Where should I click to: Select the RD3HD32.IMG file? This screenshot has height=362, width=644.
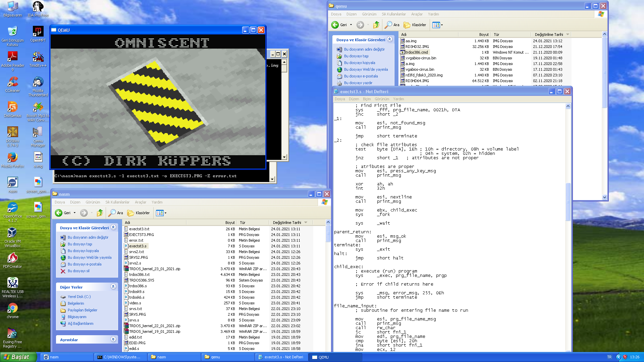coord(417,47)
